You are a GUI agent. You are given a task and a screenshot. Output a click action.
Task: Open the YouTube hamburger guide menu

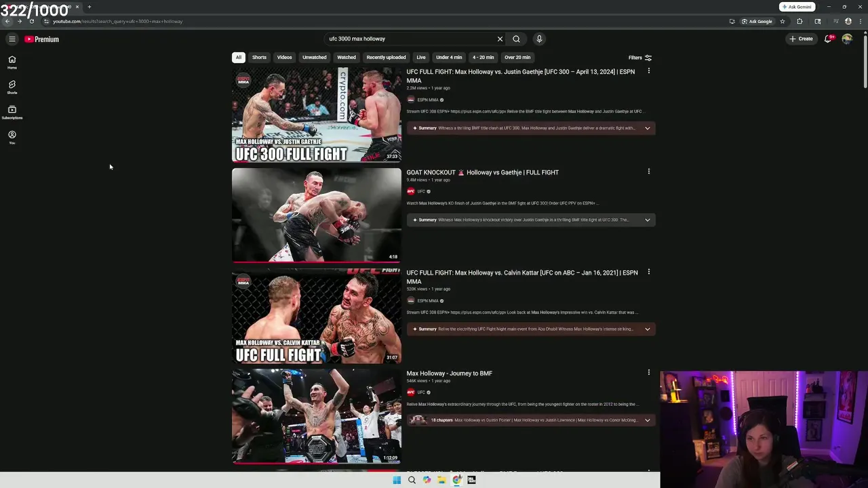coord(12,39)
